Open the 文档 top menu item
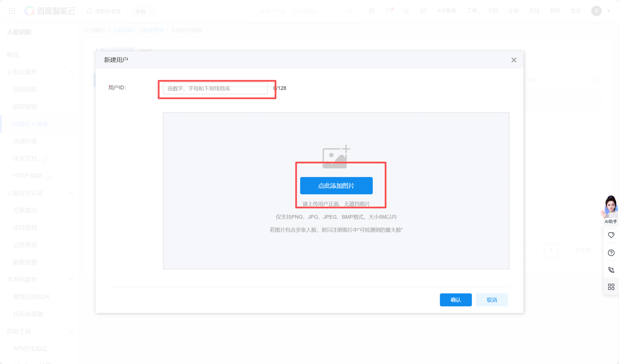The width and height of the screenshot is (619, 364). click(x=492, y=11)
